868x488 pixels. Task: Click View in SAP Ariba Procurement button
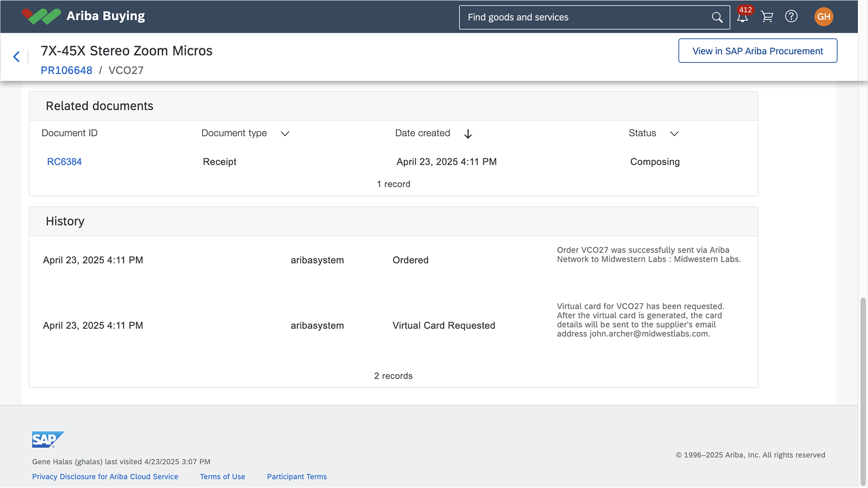[x=758, y=51]
